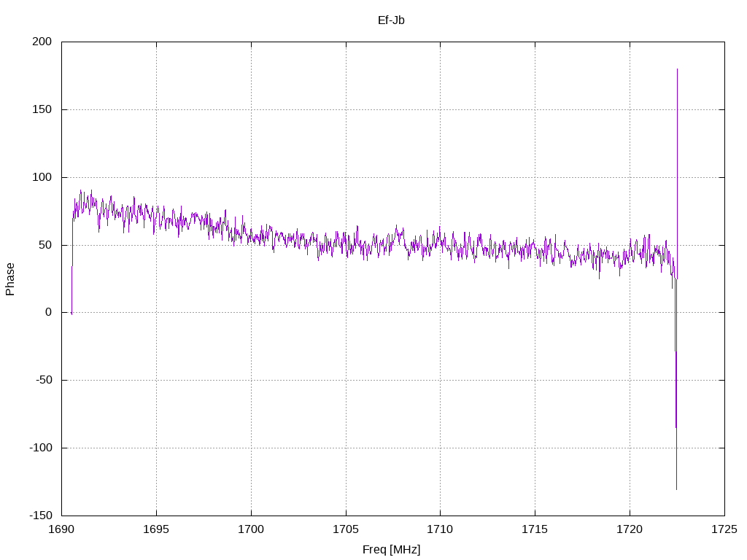Click the y-axis tick value 200
This screenshot has width=747, height=560.
42,42
